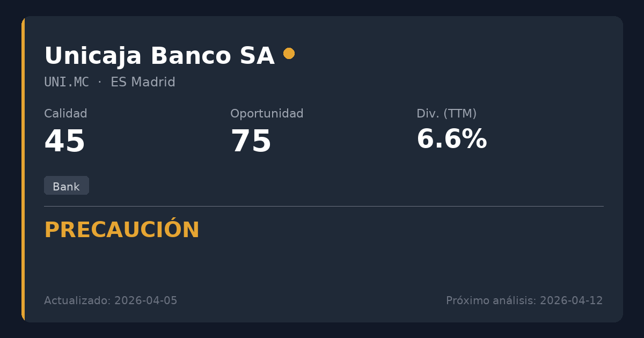Screen dimensions: 644x338
Task: Click the Div. (TTM) label
Action: coord(447,114)
